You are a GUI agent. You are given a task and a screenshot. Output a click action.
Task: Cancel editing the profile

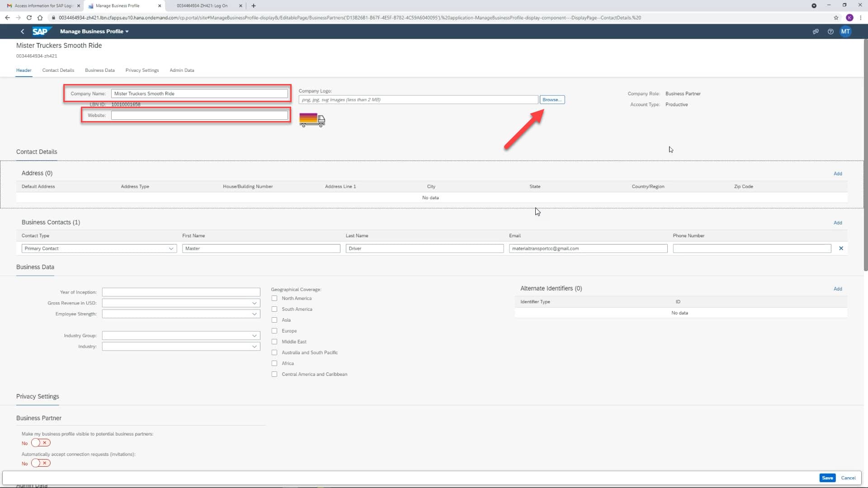pos(848,478)
